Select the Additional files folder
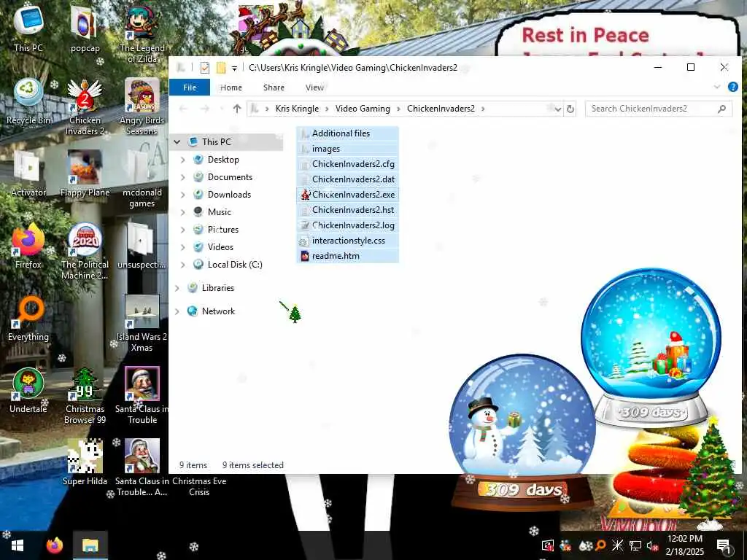747x560 pixels. click(x=347, y=134)
